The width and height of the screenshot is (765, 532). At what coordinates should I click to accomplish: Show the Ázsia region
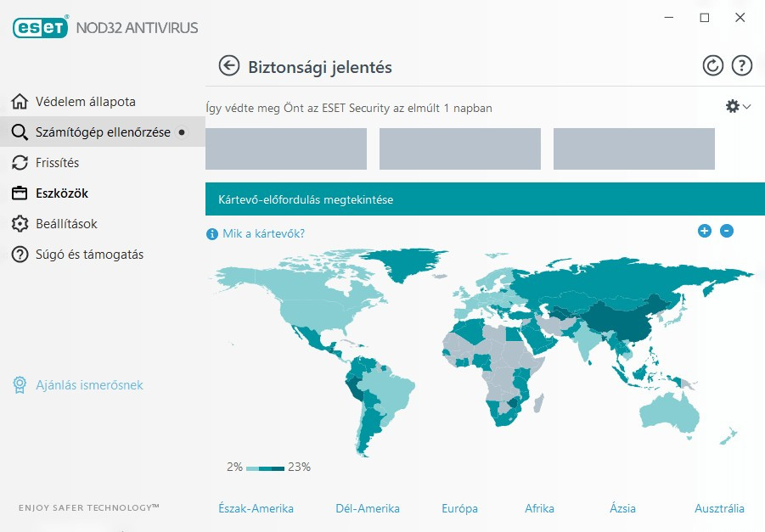(x=622, y=508)
